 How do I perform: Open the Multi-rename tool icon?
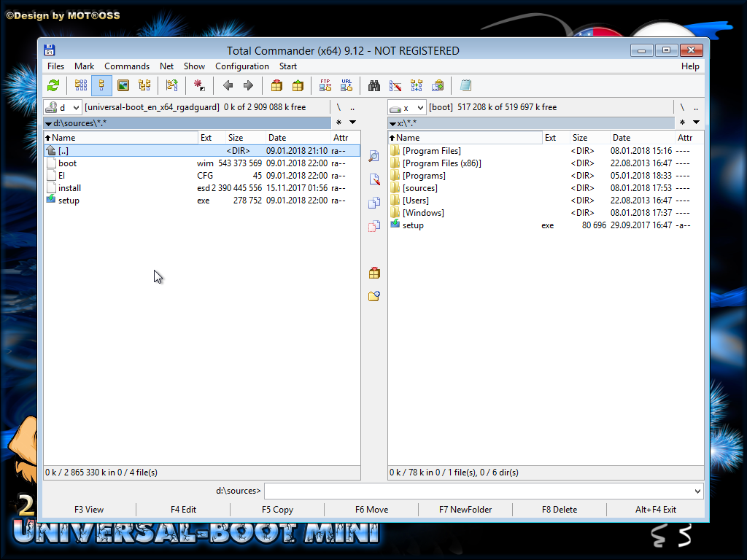coord(395,86)
